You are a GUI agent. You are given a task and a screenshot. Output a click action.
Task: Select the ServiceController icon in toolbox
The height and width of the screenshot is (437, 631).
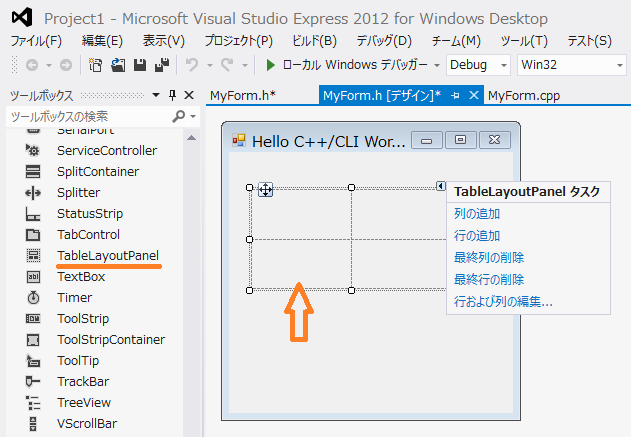coord(33,150)
